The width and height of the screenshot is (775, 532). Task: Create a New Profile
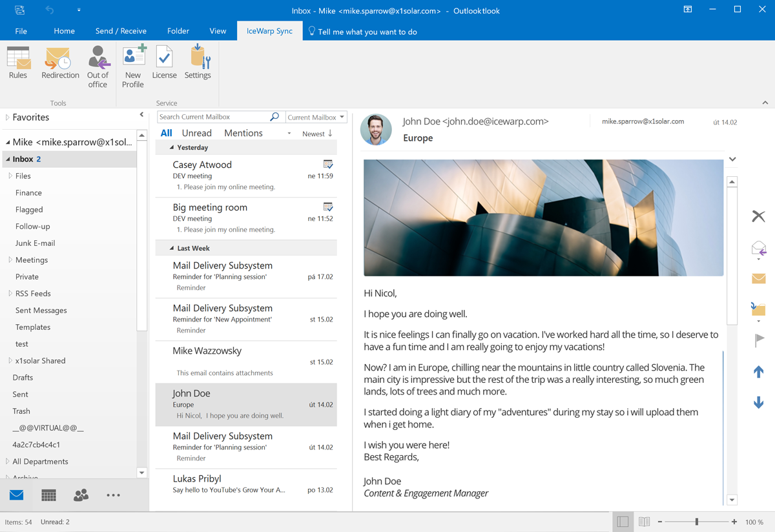(x=133, y=66)
